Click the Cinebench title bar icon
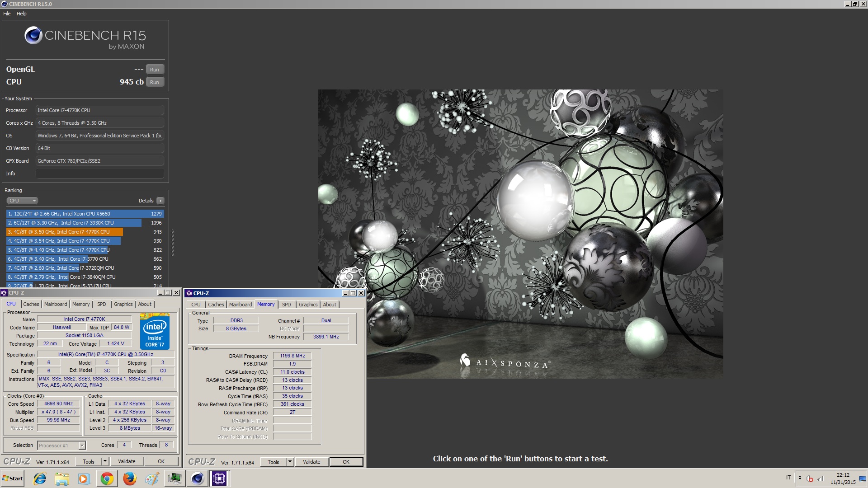Viewport: 868px width, 488px height. coord(4,4)
